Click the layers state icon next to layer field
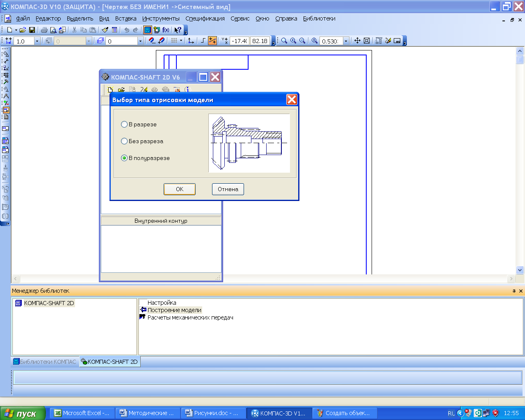525x420 pixels. coord(100,41)
